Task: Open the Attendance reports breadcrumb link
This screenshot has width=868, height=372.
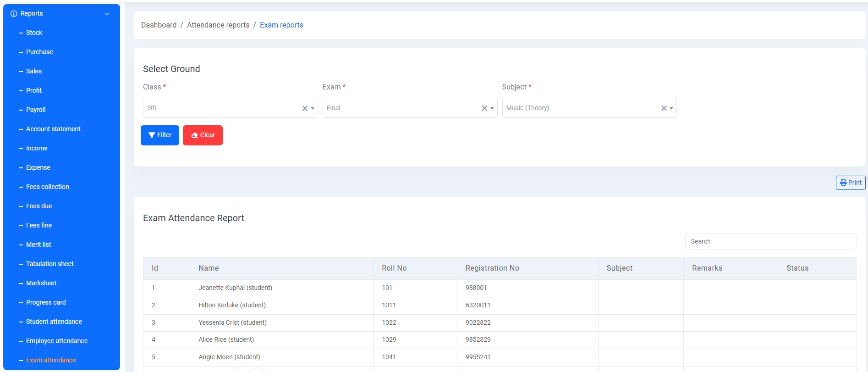Action: pos(218,25)
